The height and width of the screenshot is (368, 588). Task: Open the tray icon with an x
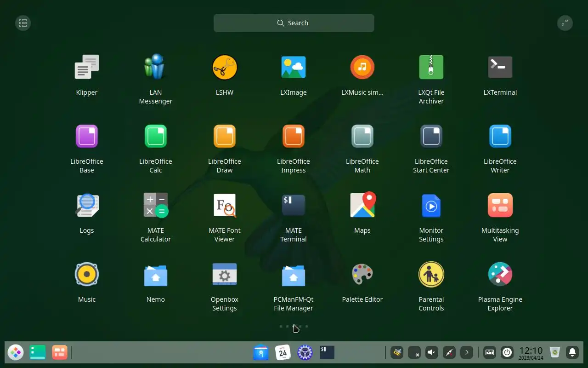tap(414, 353)
